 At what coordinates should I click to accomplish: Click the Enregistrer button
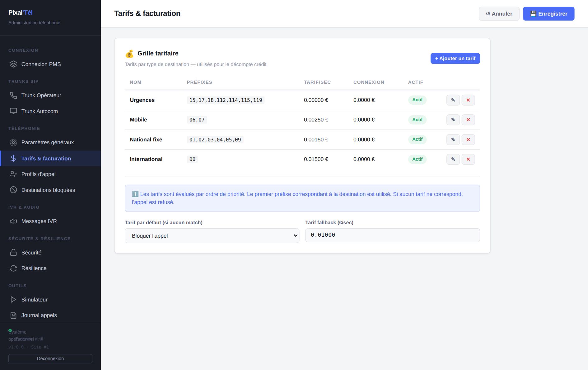tap(548, 14)
